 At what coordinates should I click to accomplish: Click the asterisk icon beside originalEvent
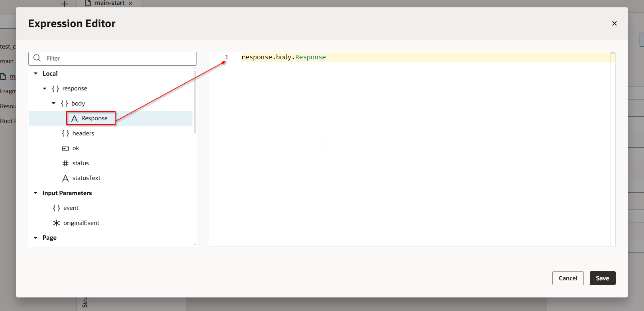57,223
